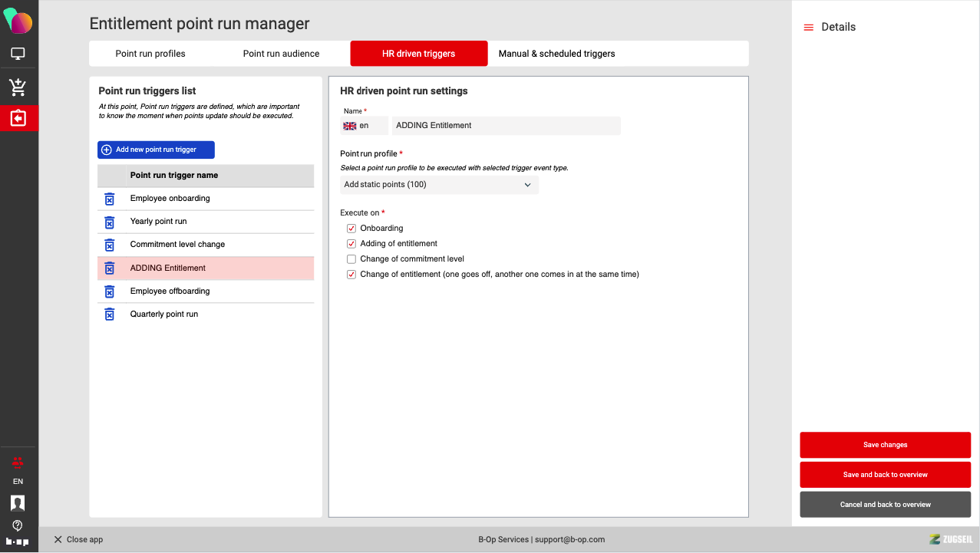
Task: Click the Name text input field
Action: (x=506, y=126)
